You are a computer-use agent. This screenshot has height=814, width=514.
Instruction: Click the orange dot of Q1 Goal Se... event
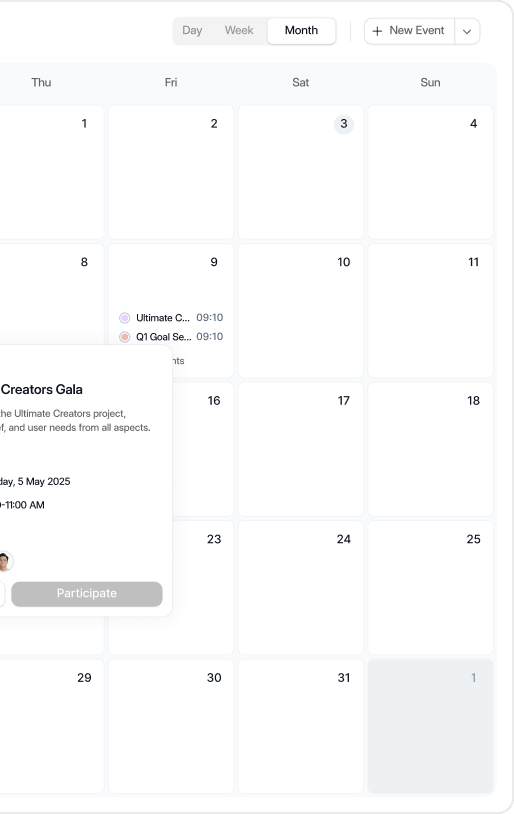[x=125, y=337]
